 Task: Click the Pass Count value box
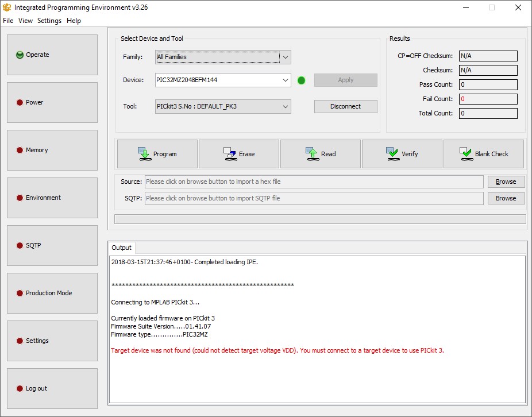point(488,84)
